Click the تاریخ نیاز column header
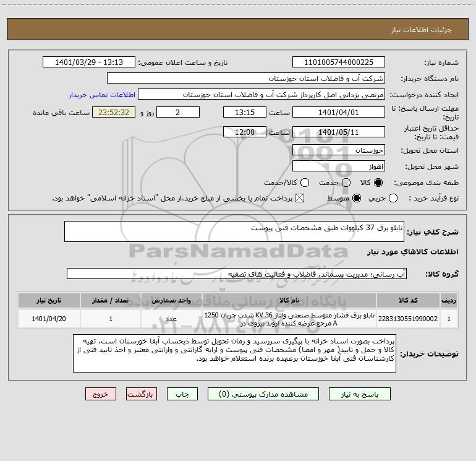Viewport: 476px width, 461px height. point(49,301)
